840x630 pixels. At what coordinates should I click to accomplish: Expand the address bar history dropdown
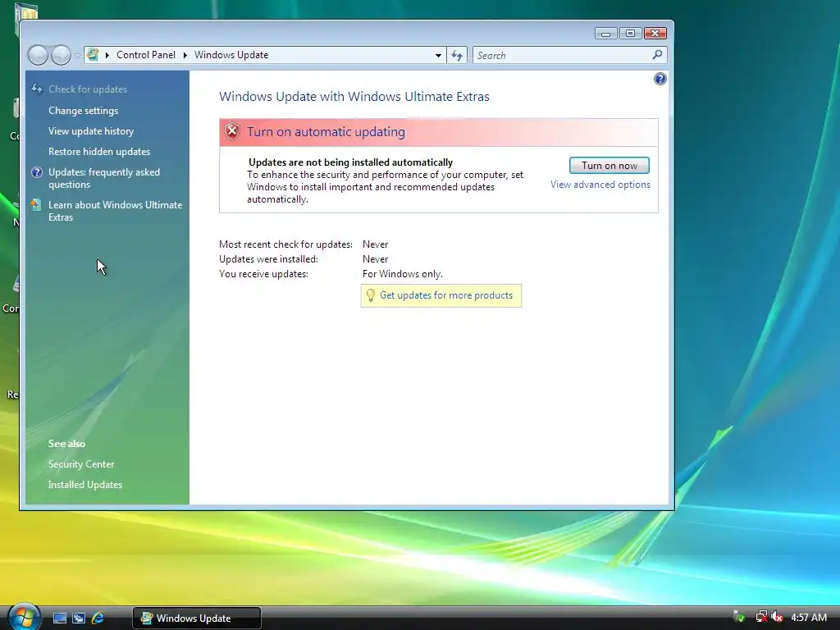438,55
